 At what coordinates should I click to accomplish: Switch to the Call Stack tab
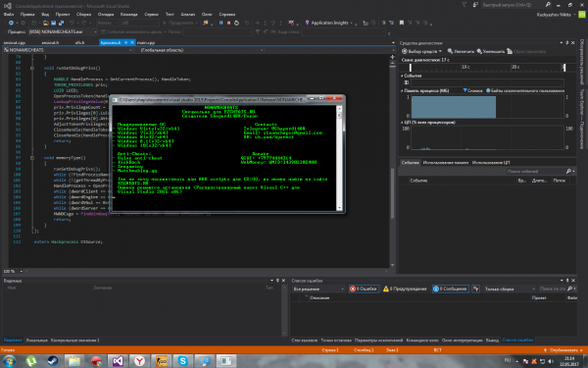pyautogui.click(x=304, y=341)
